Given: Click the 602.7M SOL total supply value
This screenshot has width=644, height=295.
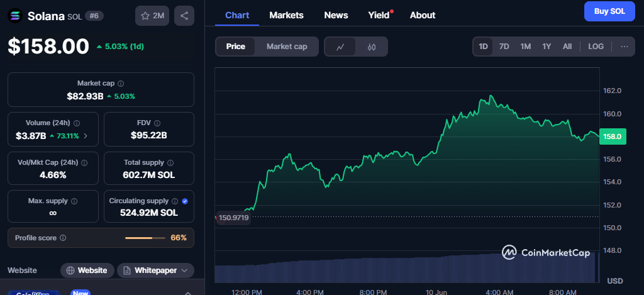Looking at the screenshot, I should [x=148, y=175].
